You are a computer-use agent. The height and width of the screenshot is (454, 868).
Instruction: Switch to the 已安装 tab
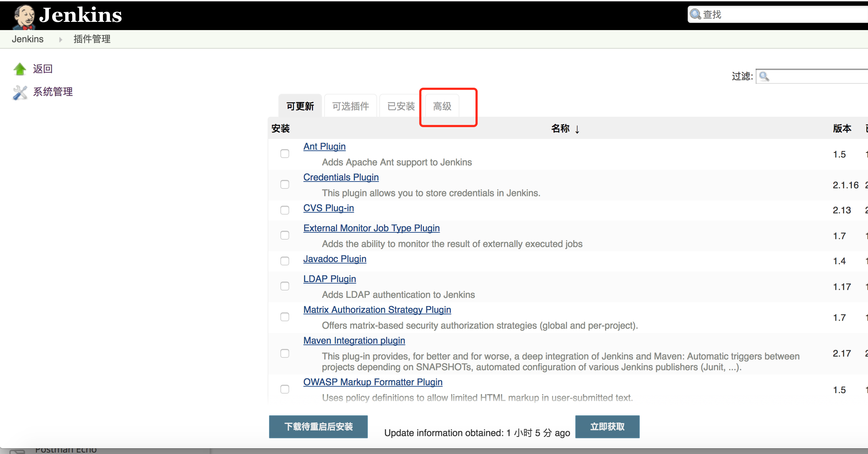coord(401,106)
